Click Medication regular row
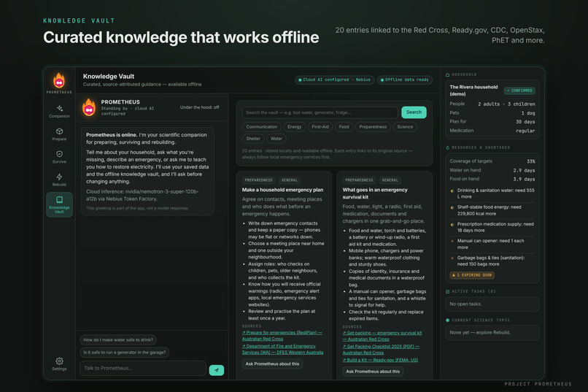Screen dimensions: 588x392 [492, 131]
